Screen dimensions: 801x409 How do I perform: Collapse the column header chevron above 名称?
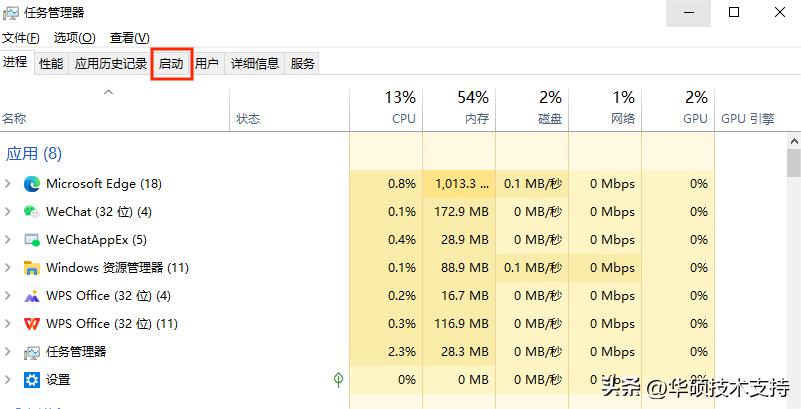pyautogui.click(x=109, y=93)
